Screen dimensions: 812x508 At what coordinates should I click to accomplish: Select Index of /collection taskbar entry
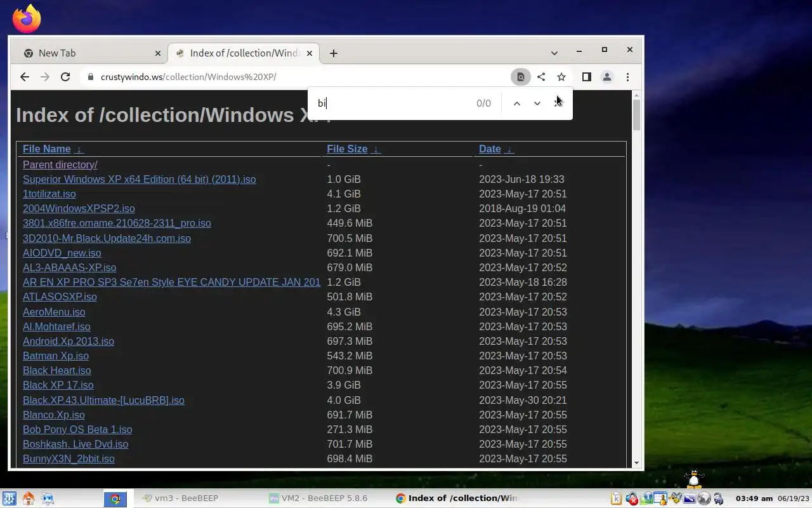click(x=457, y=498)
